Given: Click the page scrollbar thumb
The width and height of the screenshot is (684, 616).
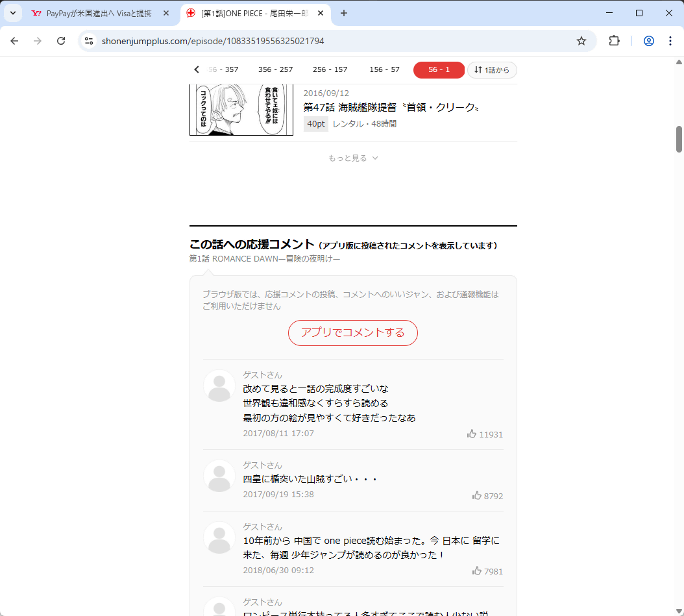Looking at the screenshot, I should (679, 139).
